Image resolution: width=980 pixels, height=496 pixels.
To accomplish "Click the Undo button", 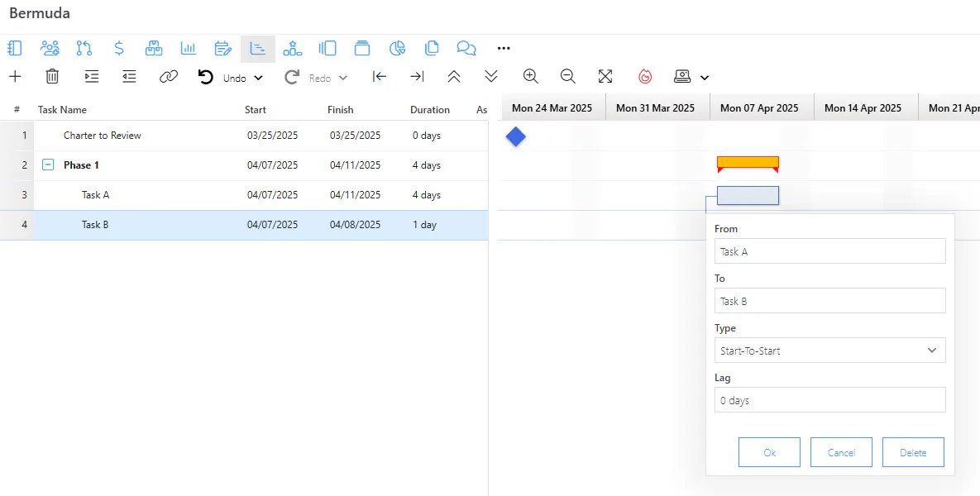I will point(222,78).
